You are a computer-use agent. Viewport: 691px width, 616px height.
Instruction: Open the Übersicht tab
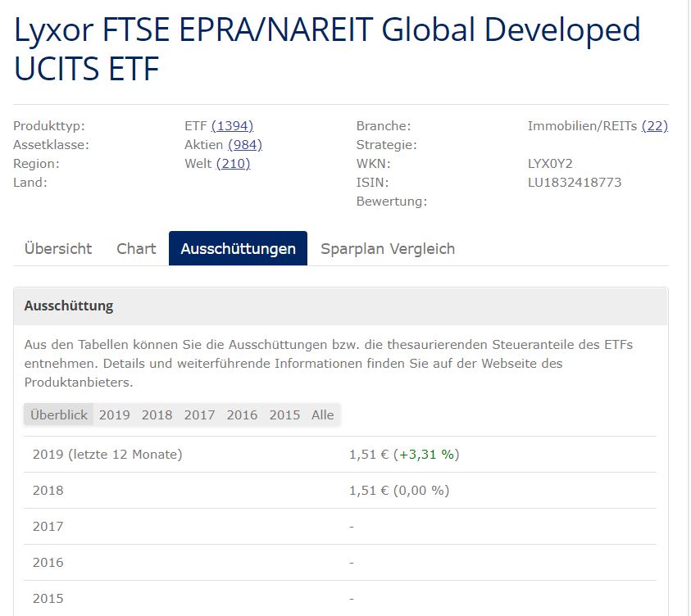pos(58,249)
